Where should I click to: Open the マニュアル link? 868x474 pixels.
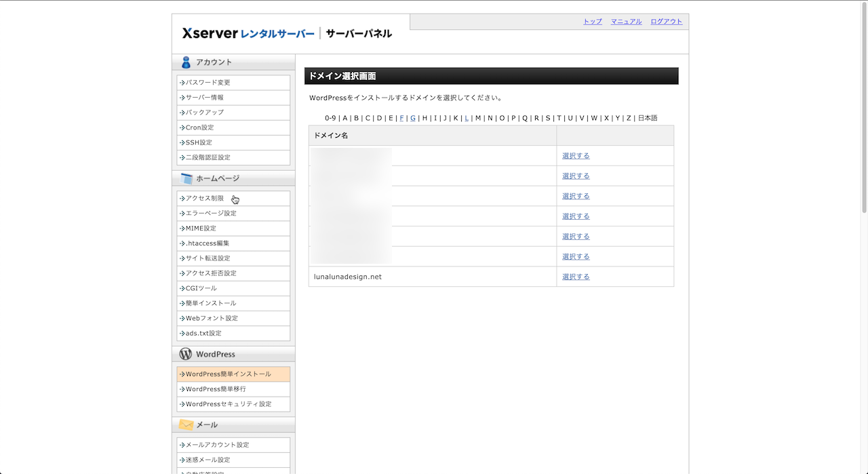[626, 22]
